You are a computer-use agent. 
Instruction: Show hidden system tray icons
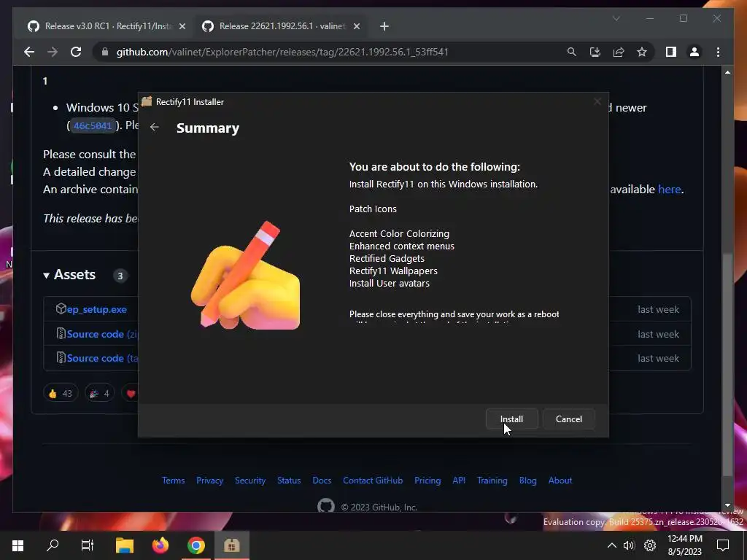(x=612, y=545)
